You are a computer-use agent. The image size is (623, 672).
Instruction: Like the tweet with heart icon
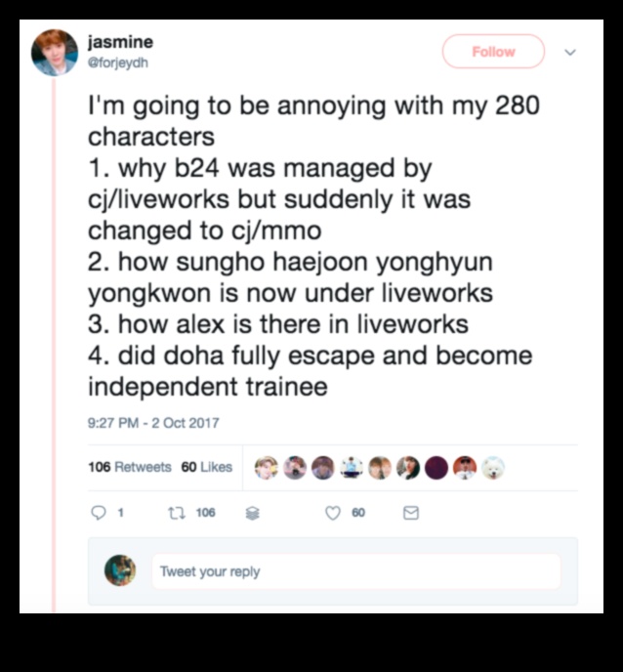point(333,513)
